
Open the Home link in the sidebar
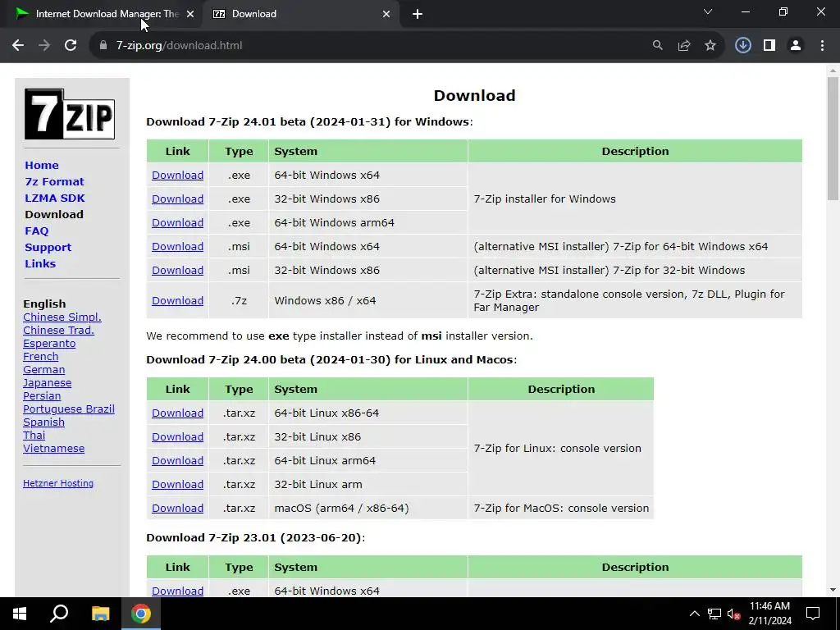click(42, 165)
